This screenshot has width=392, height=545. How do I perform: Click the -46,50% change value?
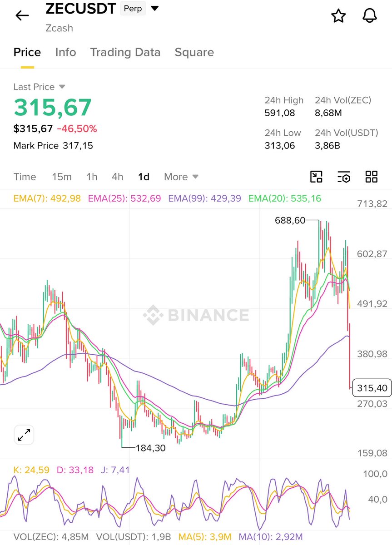77,129
